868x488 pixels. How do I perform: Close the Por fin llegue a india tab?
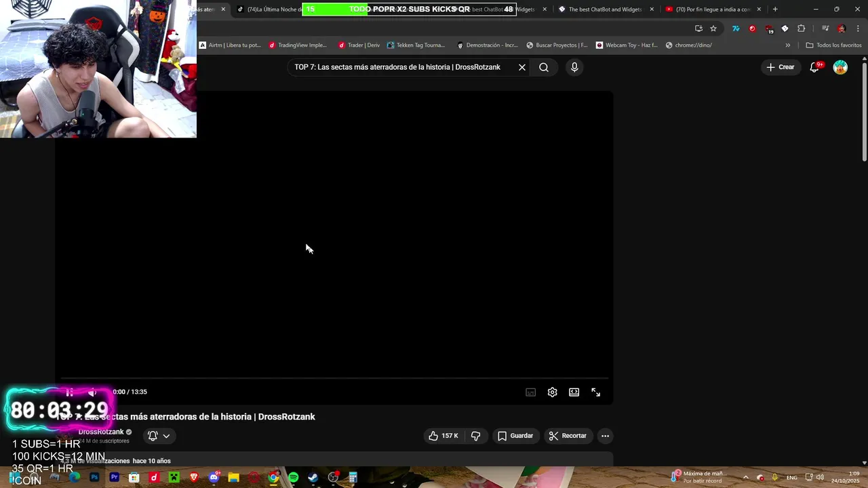(x=759, y=9)
